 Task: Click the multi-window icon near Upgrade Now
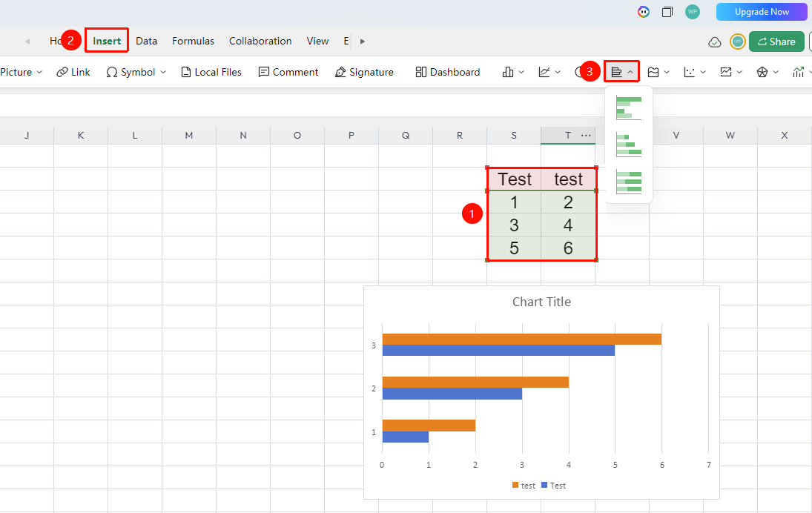point(667,12)
